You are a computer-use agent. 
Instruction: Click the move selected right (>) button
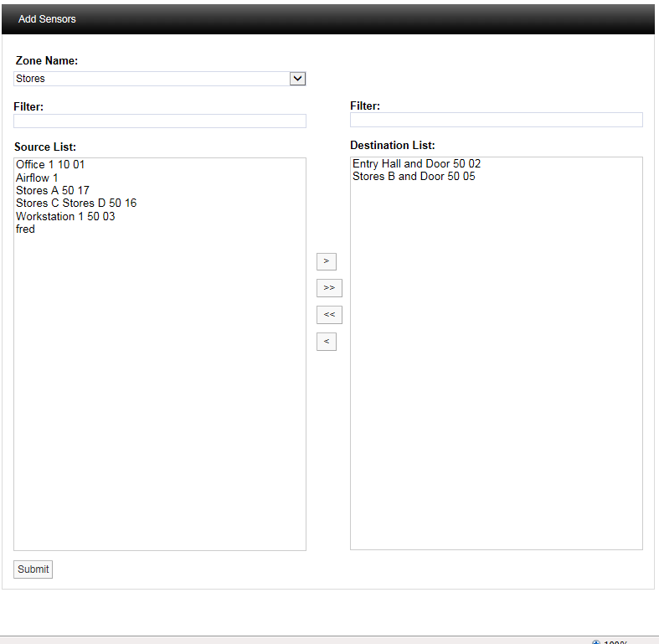pos(326,261)
